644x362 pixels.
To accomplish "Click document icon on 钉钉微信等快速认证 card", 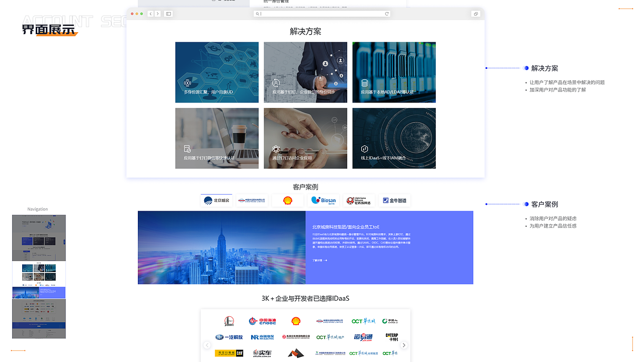I will (x=187, y=149).
